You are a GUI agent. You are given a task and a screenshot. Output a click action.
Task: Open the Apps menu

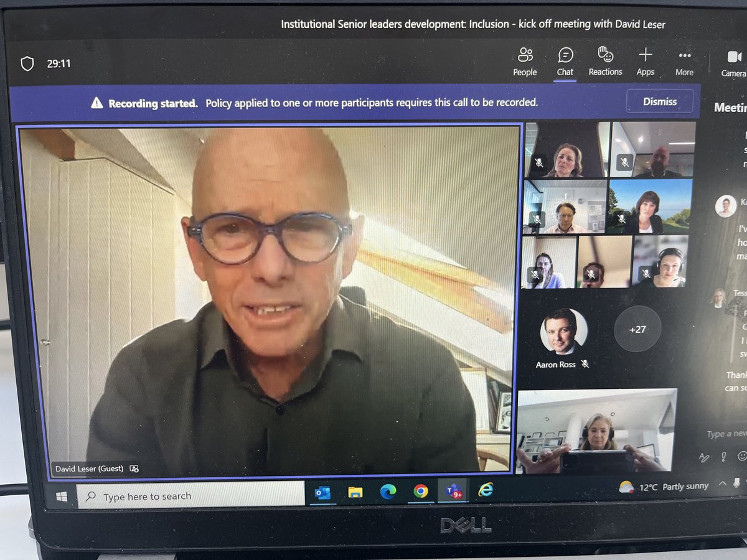646,62
